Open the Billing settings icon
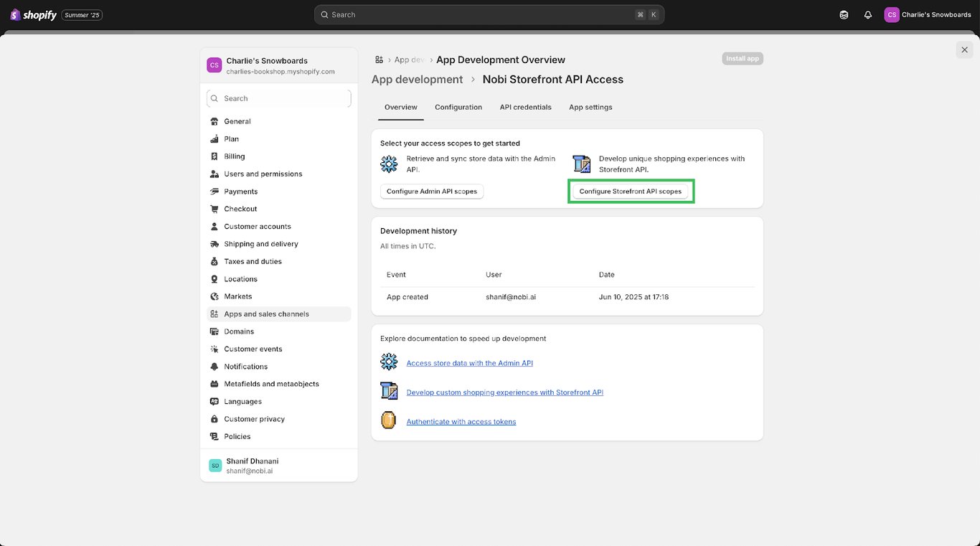Image resolution: width=980 pixels, height=546 pixels. coord(214,156)
